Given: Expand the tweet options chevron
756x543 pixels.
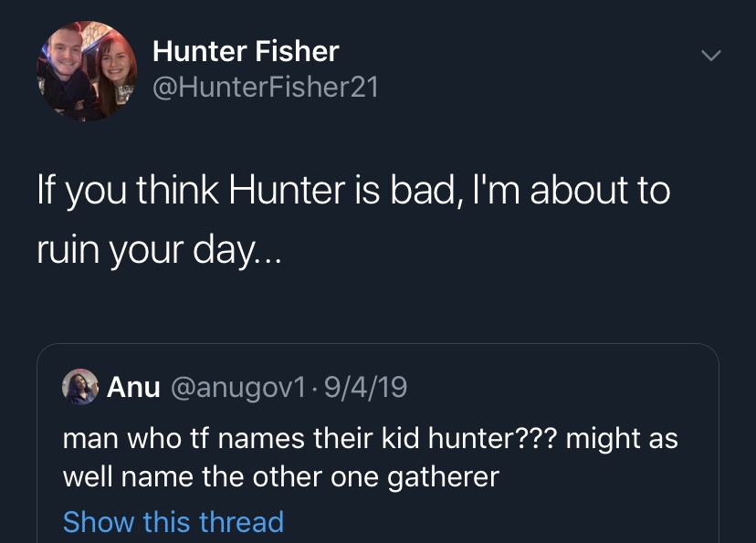Looking at the screenshot, I should [710, 56].
